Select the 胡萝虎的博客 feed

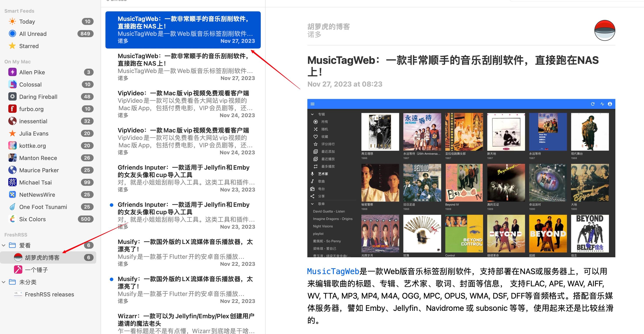point(42,257)
